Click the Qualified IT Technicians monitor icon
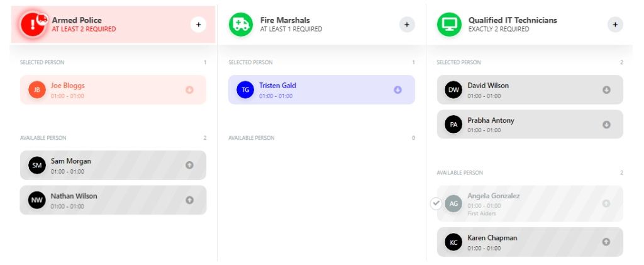Screen dimensions: 644x265 click(449, 25)
